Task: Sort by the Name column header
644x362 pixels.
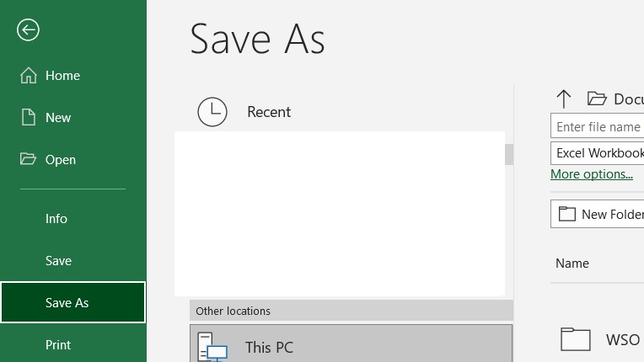Action: (572, 264)
